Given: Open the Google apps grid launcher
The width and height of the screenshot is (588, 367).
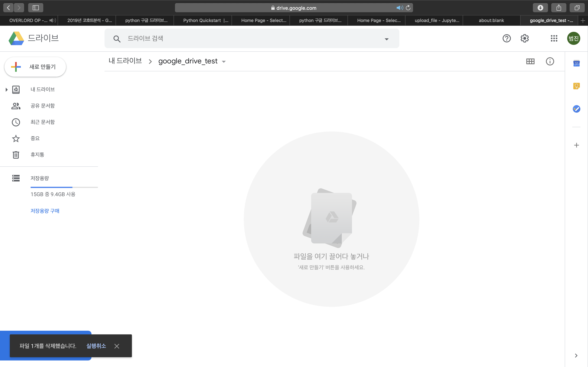Looking at the screenshot, I should (x=554, y=38).
